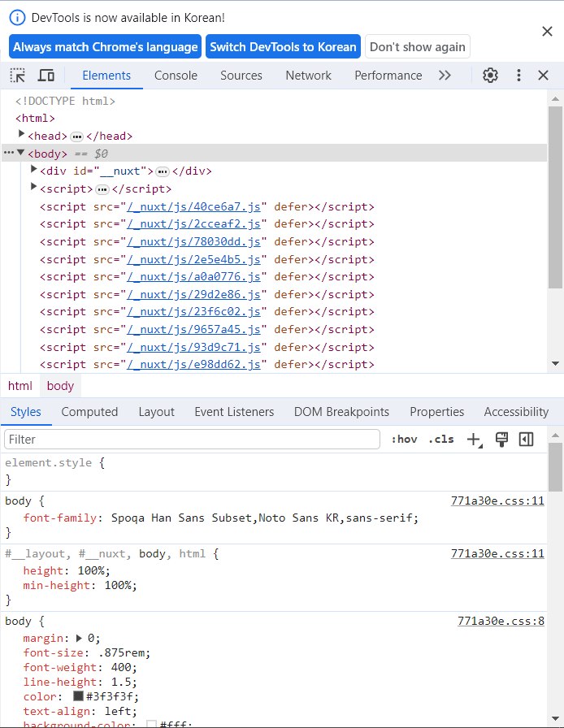Expand collapsed inline script ellipsis
564x728 pixels.
102,189
